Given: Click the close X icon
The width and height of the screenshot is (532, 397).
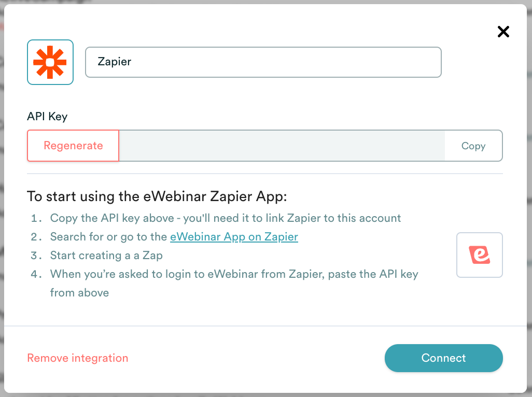Looking at the screenshot, I should (x=503, y=32).
